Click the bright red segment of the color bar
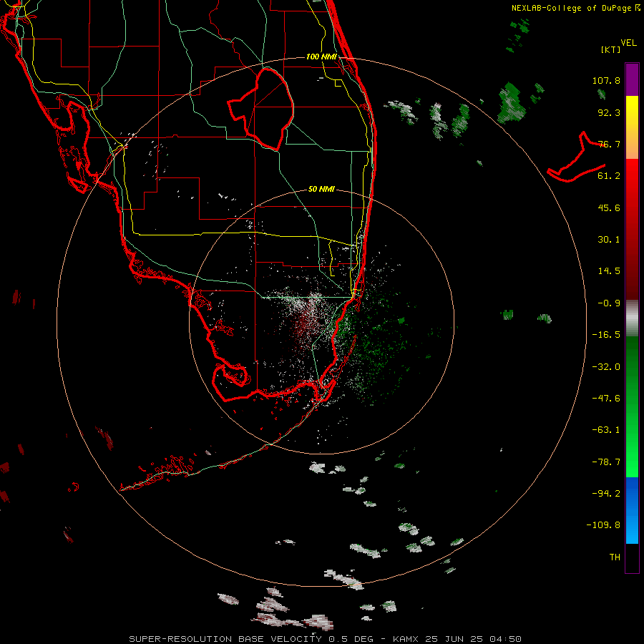644x644 pixels. (632, 177)
